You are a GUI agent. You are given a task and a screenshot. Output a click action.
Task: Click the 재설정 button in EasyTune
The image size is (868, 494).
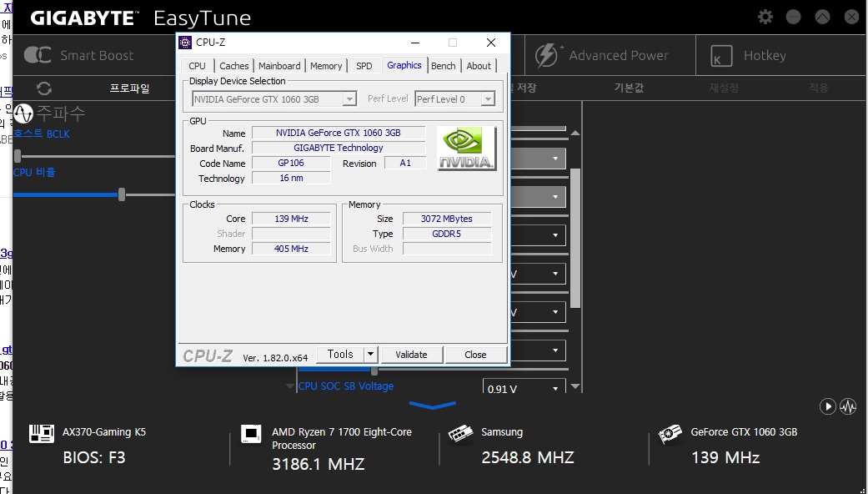coord(724,88)
